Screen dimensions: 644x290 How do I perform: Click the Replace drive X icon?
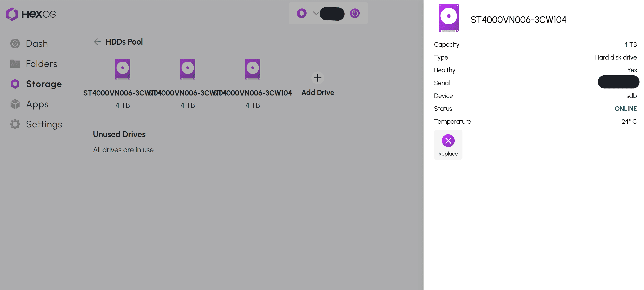(448, 141)
